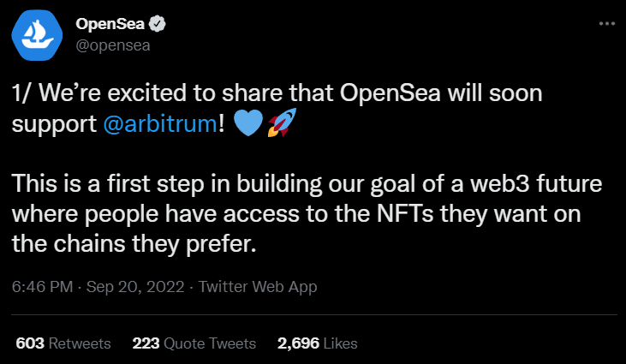This screenshot has width=626, height=364.
Task: Click the rocket emoji in the tweet
Action: (x=283, y=122)
